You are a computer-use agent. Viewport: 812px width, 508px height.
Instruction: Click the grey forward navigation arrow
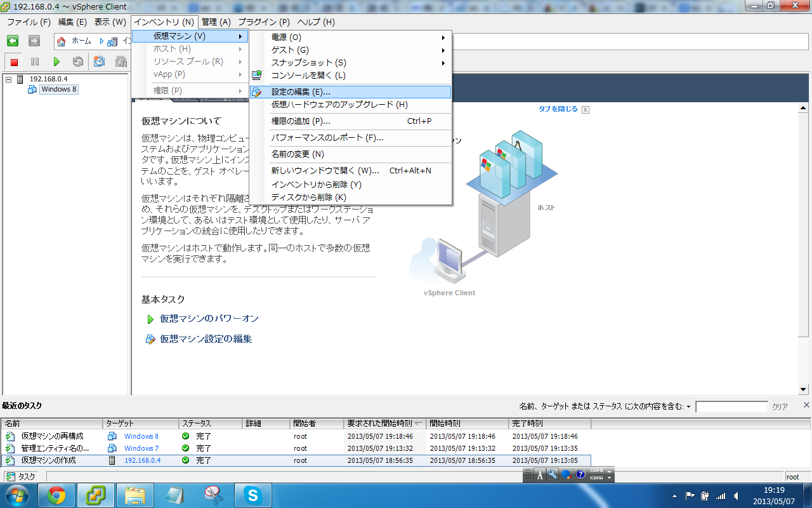click(34, 41)
